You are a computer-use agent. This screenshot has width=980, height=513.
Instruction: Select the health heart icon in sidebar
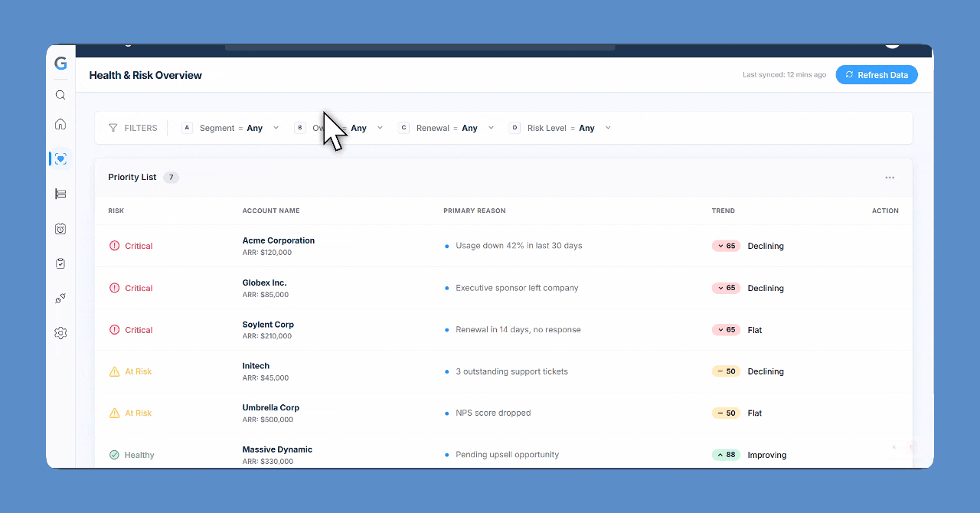point(60,158)
